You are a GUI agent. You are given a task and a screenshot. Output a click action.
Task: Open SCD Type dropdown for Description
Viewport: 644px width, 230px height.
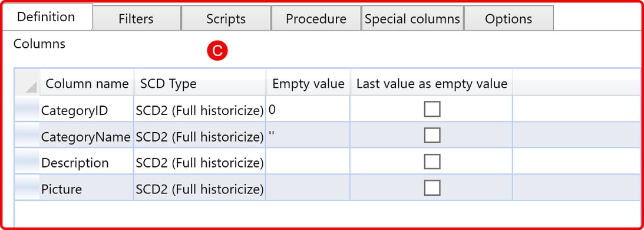click(x=200, y=162)
